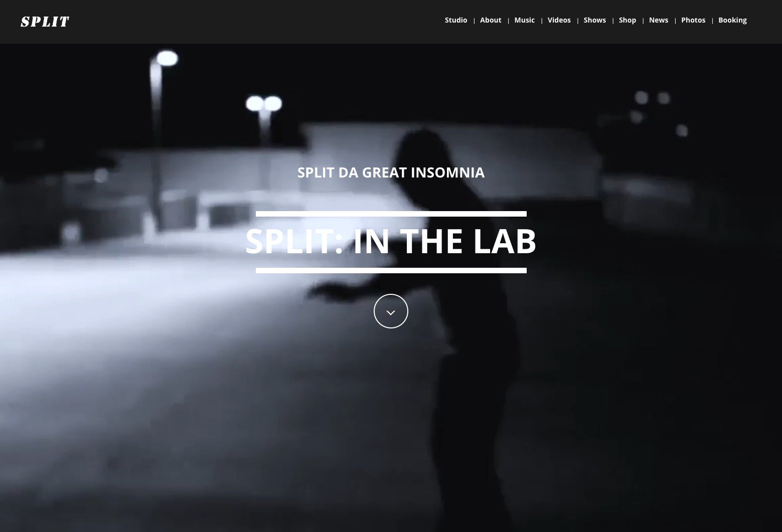
Task: Go to the Music section
Action: point(524,20)
